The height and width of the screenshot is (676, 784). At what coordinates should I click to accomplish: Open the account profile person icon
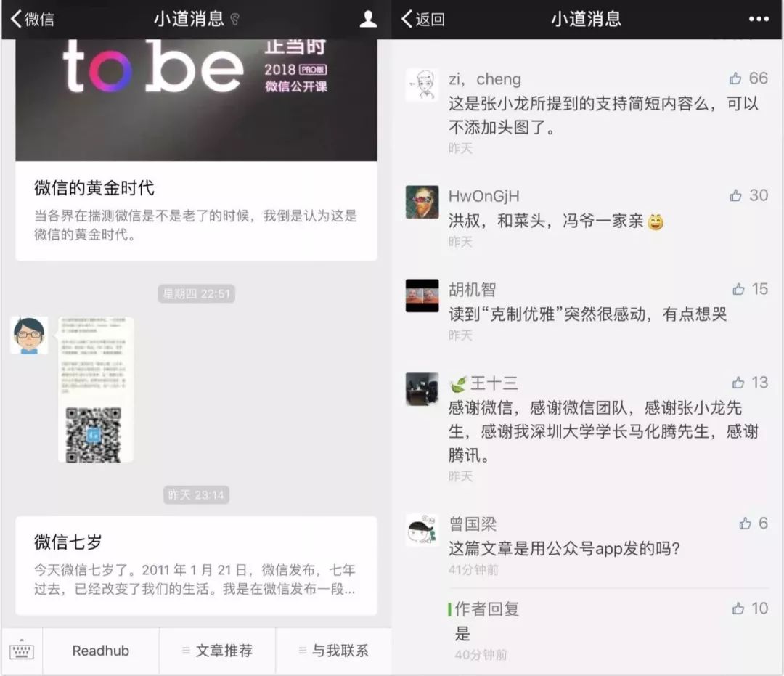tap(368, 19)
